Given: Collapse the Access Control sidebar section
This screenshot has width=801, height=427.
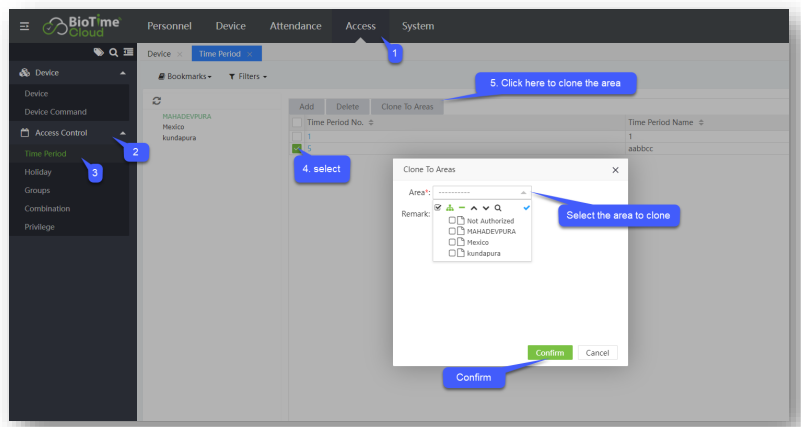Looking at the screenshot, I should coord(122,133).
